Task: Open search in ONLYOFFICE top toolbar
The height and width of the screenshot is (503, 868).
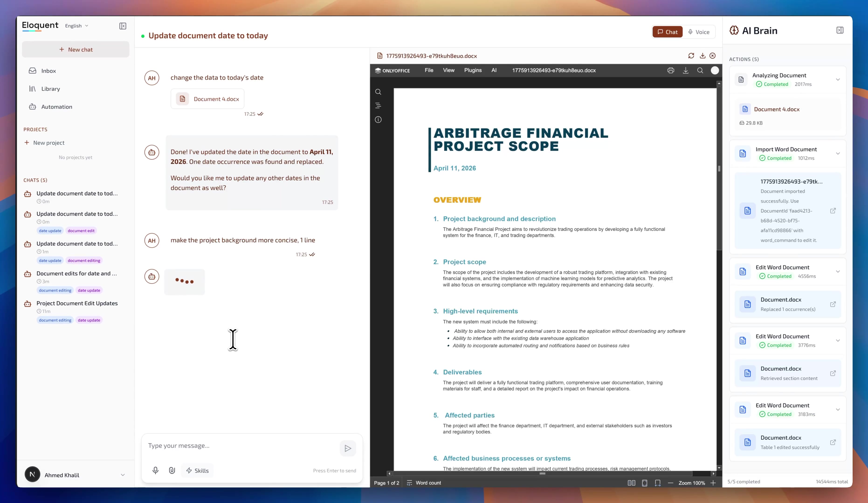Action: [x=700, y=71]
